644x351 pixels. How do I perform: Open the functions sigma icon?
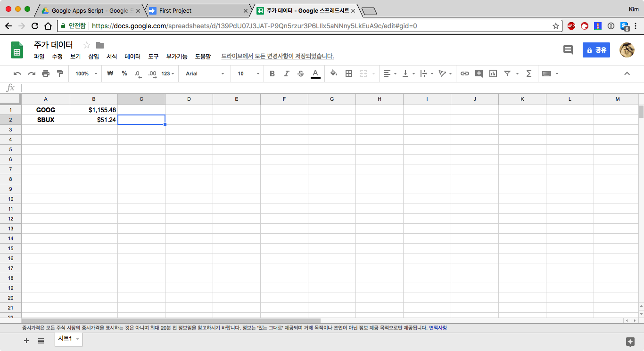click(529, 73)
